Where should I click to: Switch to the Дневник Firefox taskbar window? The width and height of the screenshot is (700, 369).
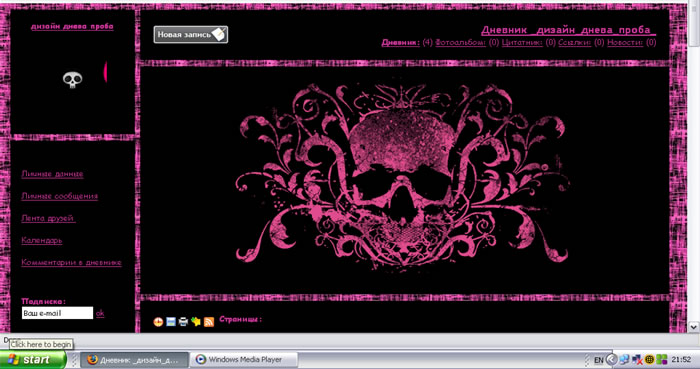(x=135, y=360)
